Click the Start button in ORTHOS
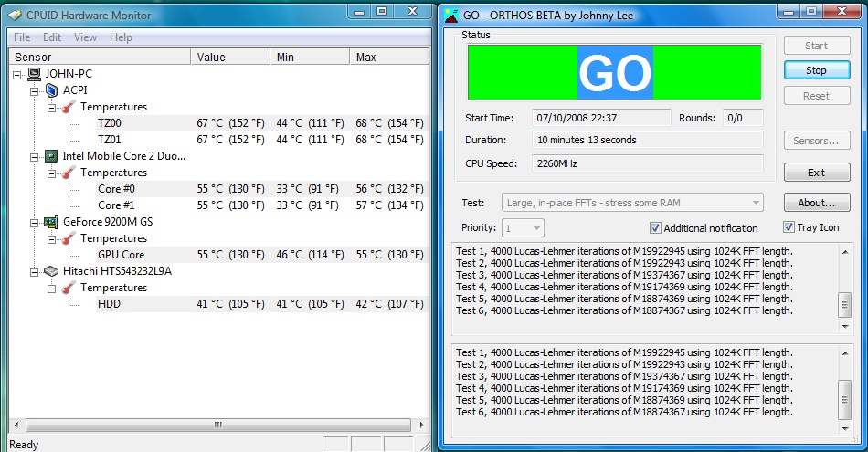 pyautogui.click(x=817, y=46)
